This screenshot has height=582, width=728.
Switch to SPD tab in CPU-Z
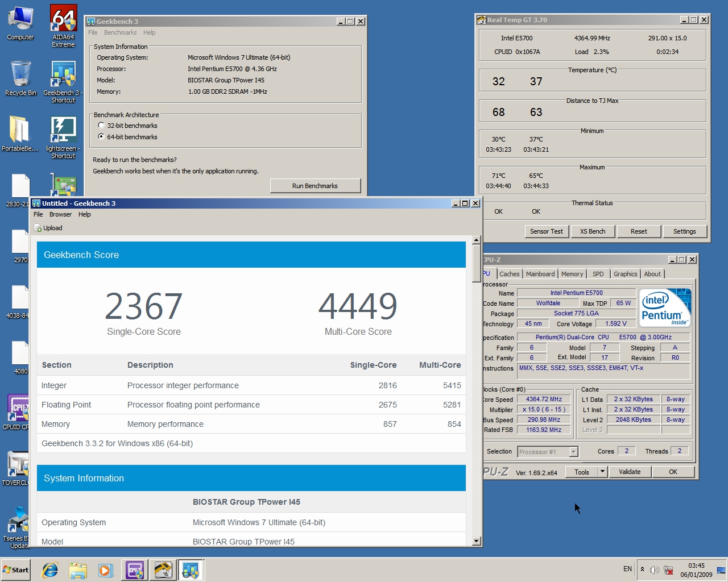[598, 274]
